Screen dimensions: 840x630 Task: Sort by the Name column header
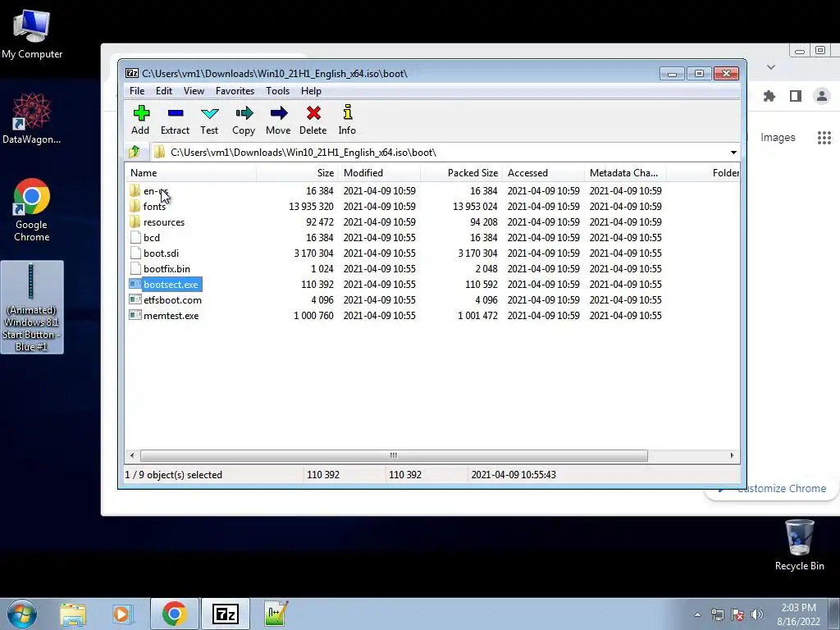[x=190, y=173]
